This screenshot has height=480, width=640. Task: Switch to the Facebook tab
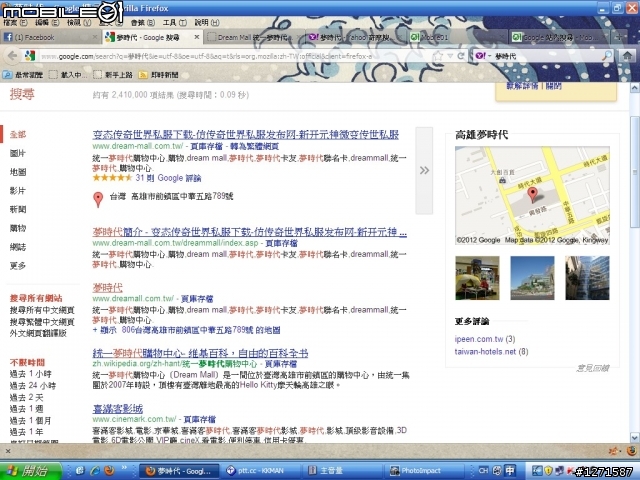(51, 37)
